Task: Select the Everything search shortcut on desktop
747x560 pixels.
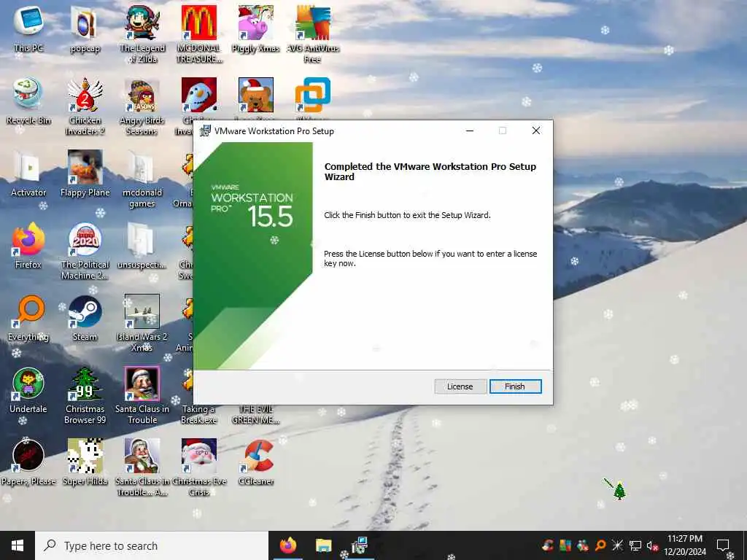Action: click(x=28, y=318)
